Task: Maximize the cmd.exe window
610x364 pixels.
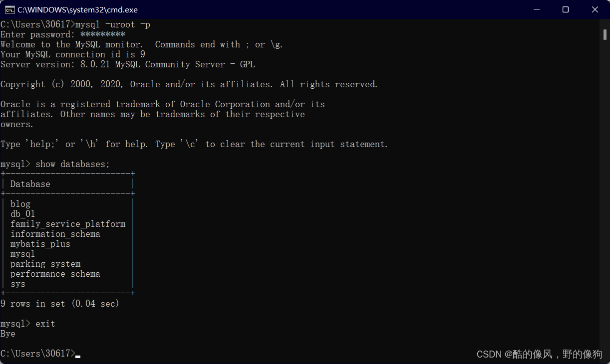Action: (566, 9)
